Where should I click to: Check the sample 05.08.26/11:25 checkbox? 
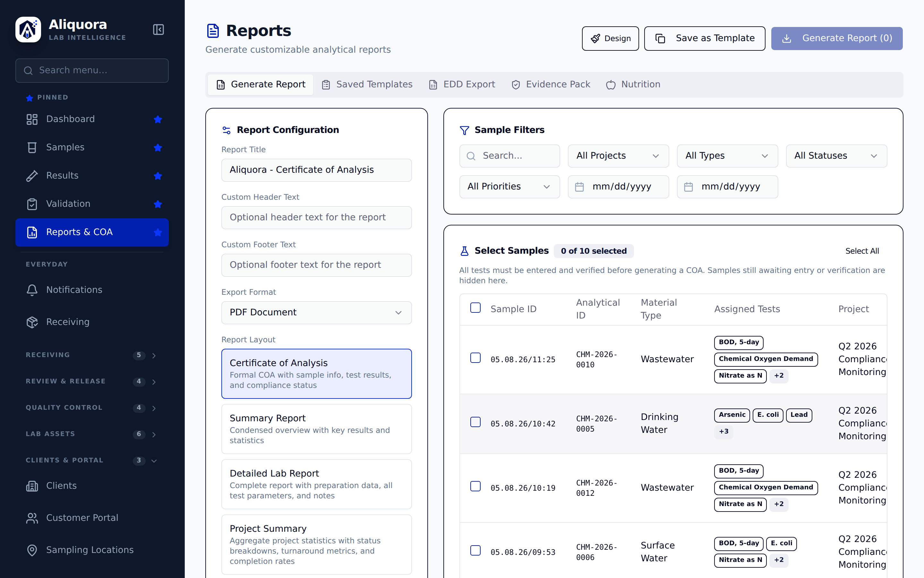click(x=475, y=358)
